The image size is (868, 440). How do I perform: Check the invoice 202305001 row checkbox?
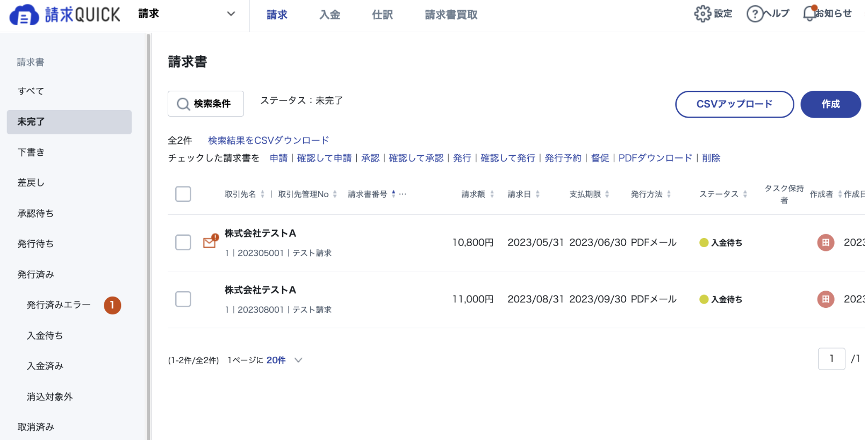183,242
